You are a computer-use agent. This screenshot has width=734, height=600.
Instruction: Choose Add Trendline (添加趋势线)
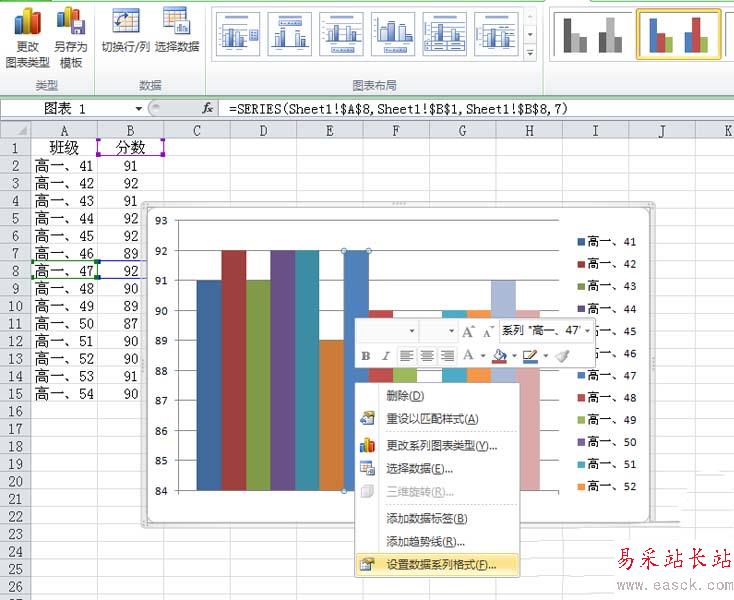(437, 541)
